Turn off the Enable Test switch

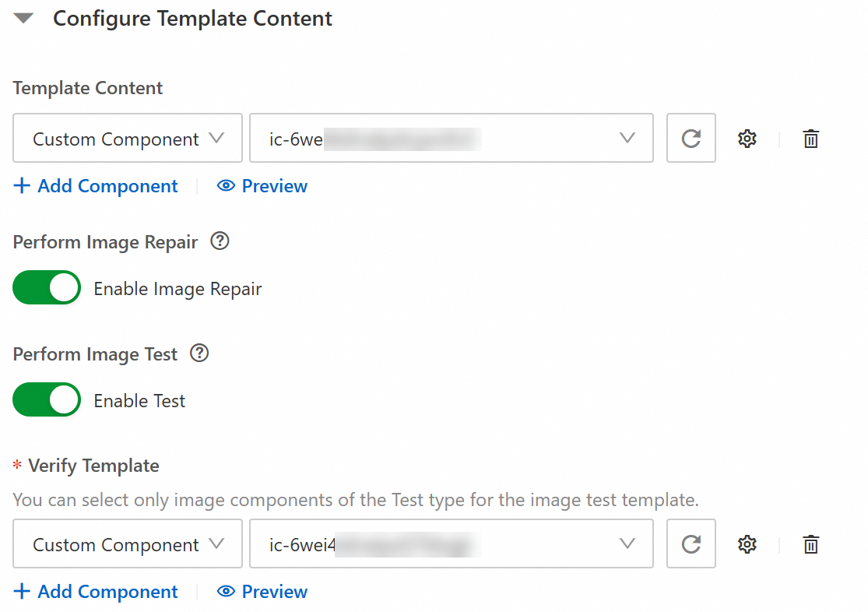[x=47, y=400]
